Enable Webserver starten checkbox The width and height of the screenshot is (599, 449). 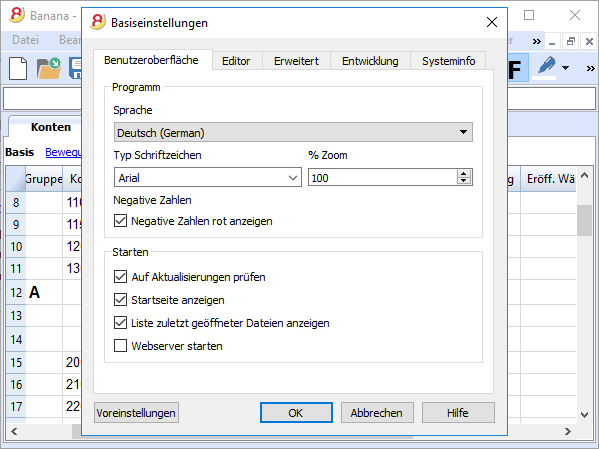tap(120, 346)
